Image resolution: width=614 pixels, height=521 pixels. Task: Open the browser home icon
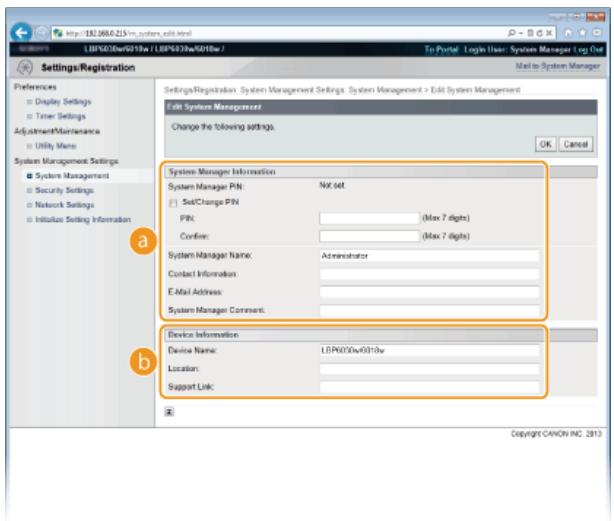568,33
